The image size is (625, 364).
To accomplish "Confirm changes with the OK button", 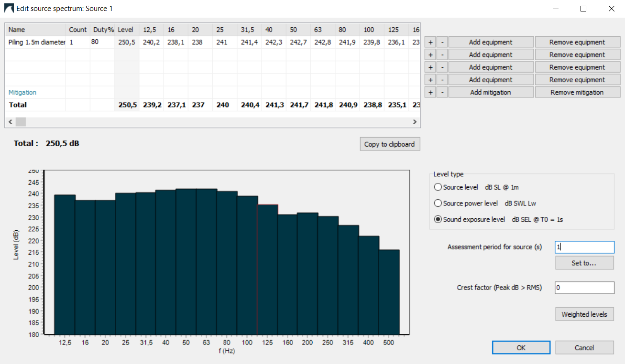I will pos(521,348).
